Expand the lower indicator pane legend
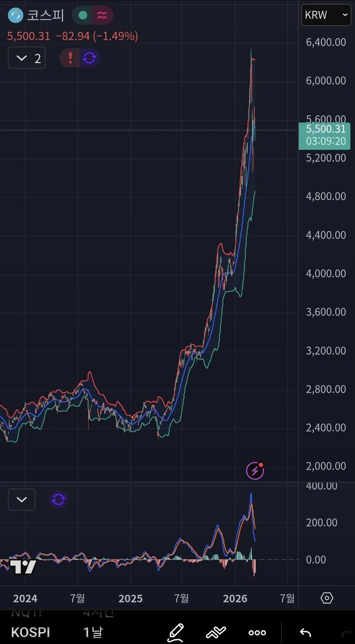 pos(21,500)
